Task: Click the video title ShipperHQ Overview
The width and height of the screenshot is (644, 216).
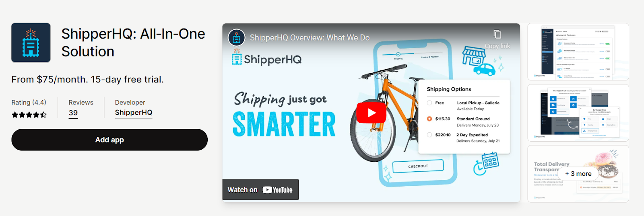Action: [310, 38]
